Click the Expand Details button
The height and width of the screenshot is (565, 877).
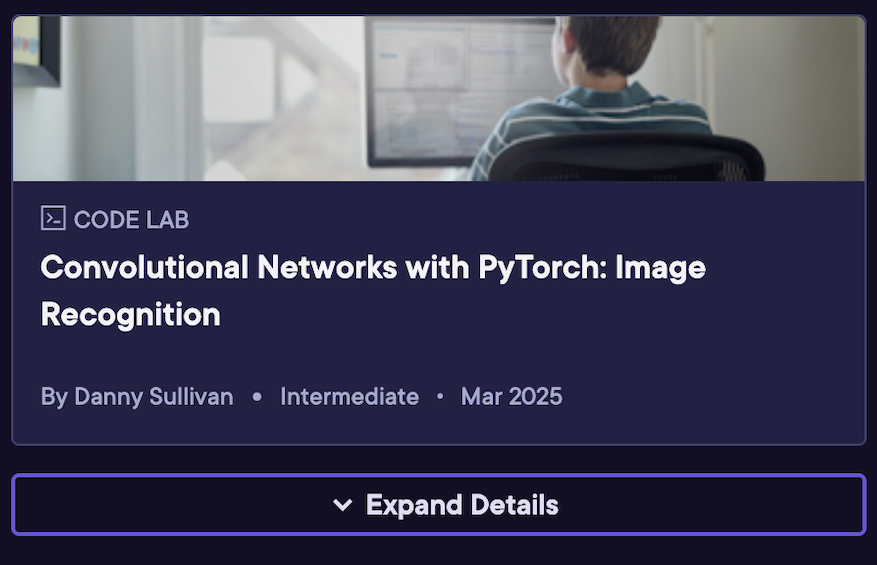tap(438, 505)
